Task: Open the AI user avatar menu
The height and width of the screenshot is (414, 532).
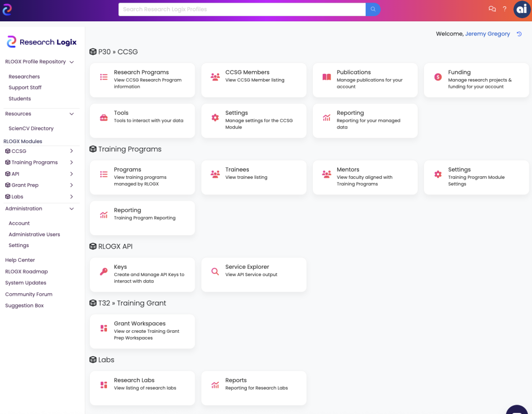Action: click(x=522, y=9)
